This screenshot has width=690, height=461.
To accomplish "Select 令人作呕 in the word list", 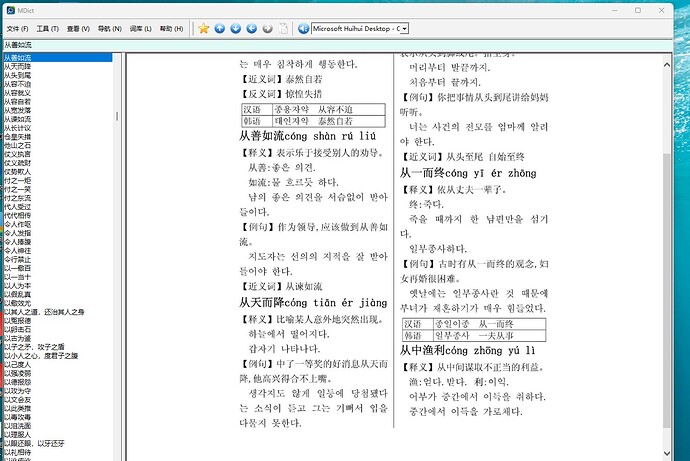I will coord(18,224).
